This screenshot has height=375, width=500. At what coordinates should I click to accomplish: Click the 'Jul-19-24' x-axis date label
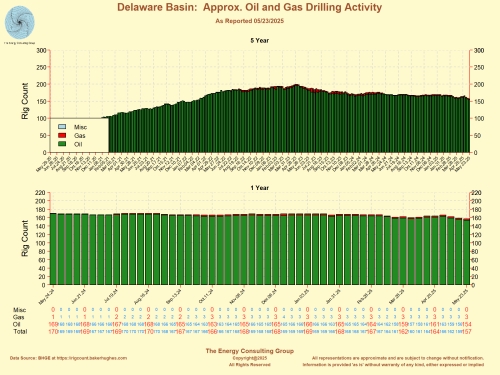[111, 297]
